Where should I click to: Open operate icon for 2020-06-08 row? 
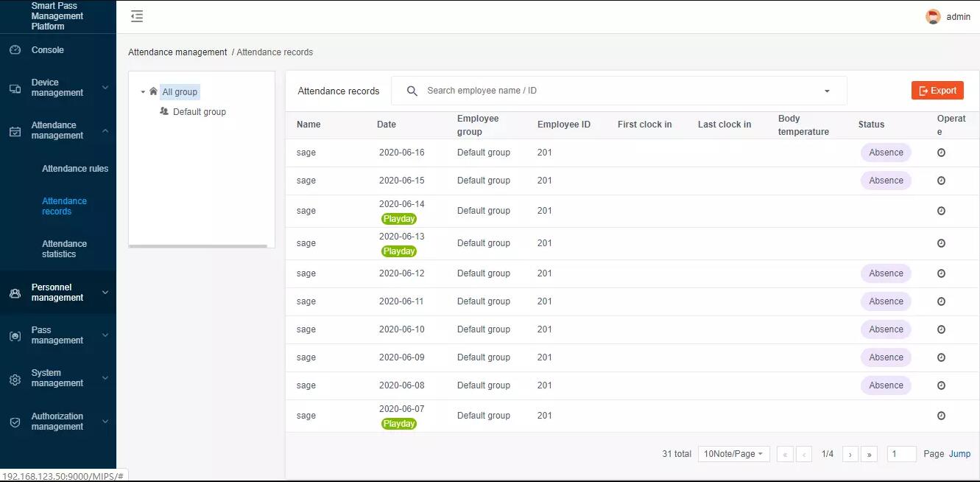coord(941,385)
